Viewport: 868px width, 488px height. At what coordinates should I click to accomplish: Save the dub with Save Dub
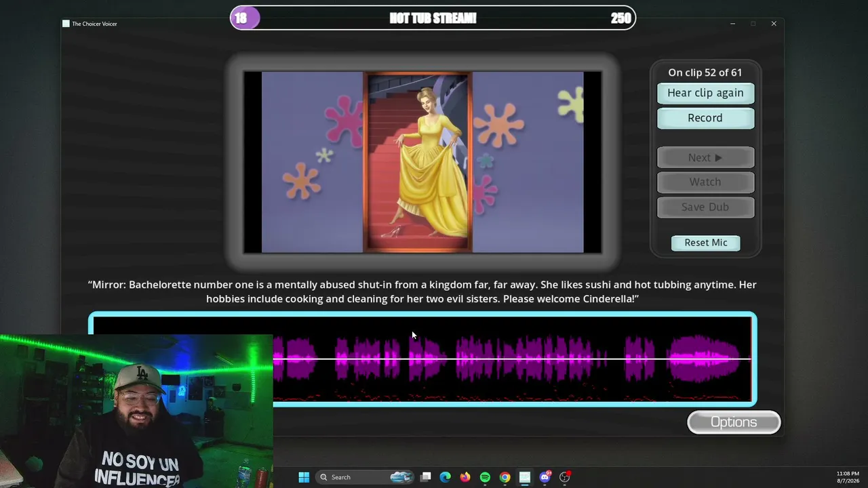(x=705, y=207)
